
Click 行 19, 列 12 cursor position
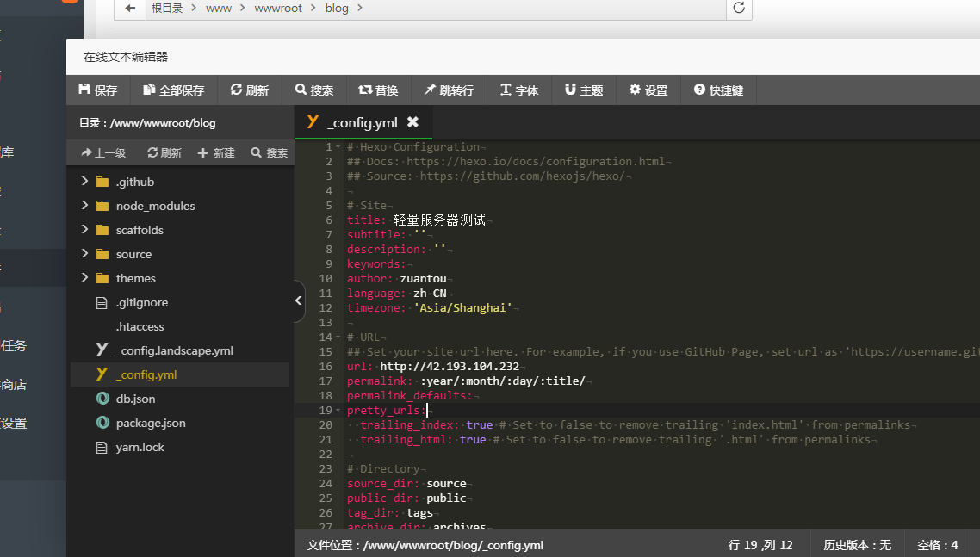point(760,545)
